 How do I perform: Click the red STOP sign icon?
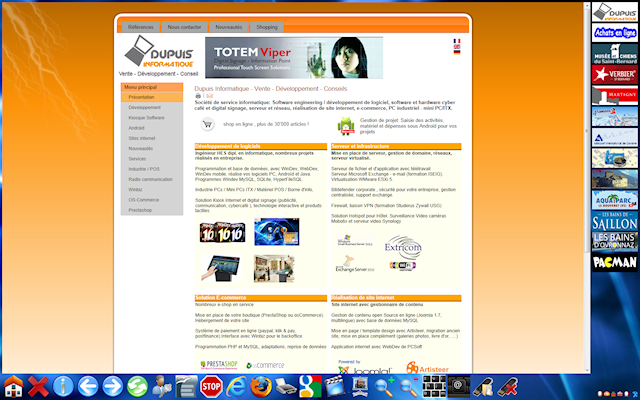click(x=211, y=386)
